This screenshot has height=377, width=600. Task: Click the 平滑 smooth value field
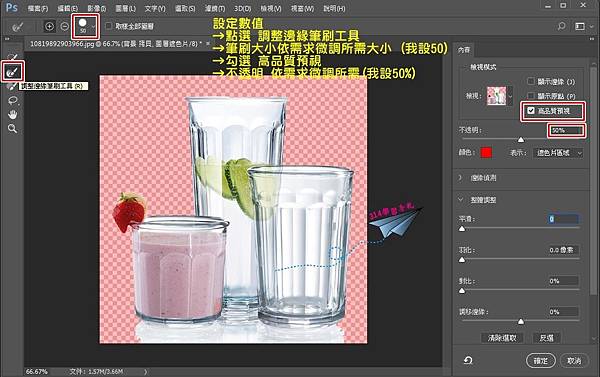click(x=563, y=219)
